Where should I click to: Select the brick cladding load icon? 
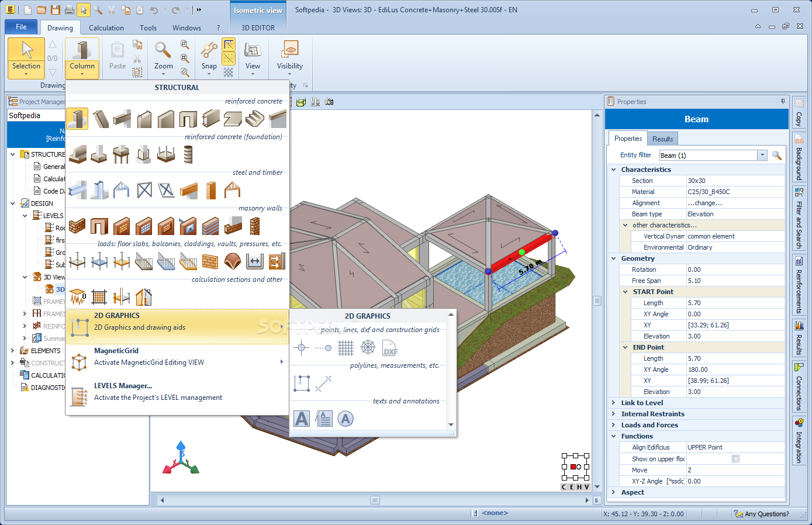210,261
